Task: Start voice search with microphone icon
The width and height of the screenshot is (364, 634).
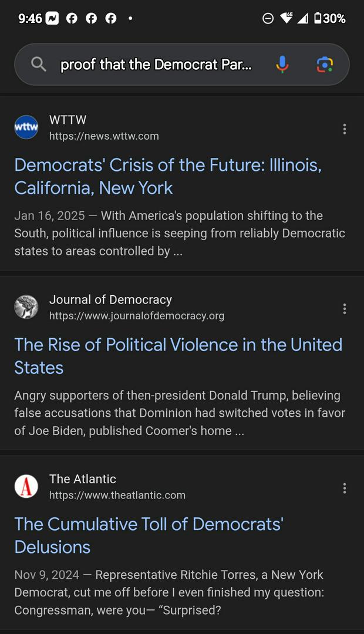Action: (x=282, y=65)
